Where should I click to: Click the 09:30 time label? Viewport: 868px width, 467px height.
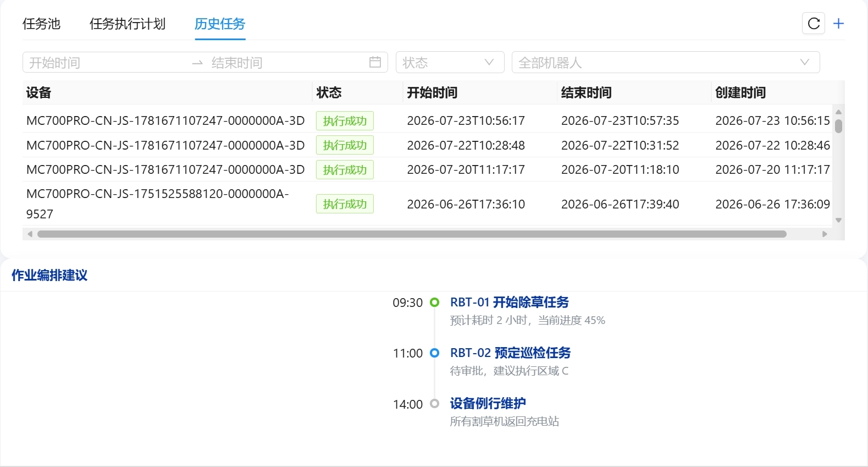coord(407,303)
